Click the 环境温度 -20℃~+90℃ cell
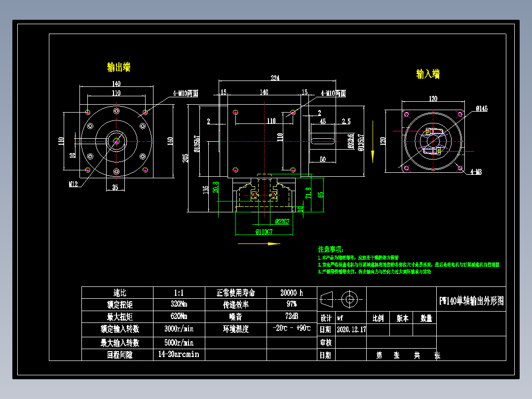The image size is (532, 399). [x=291, y=327]
